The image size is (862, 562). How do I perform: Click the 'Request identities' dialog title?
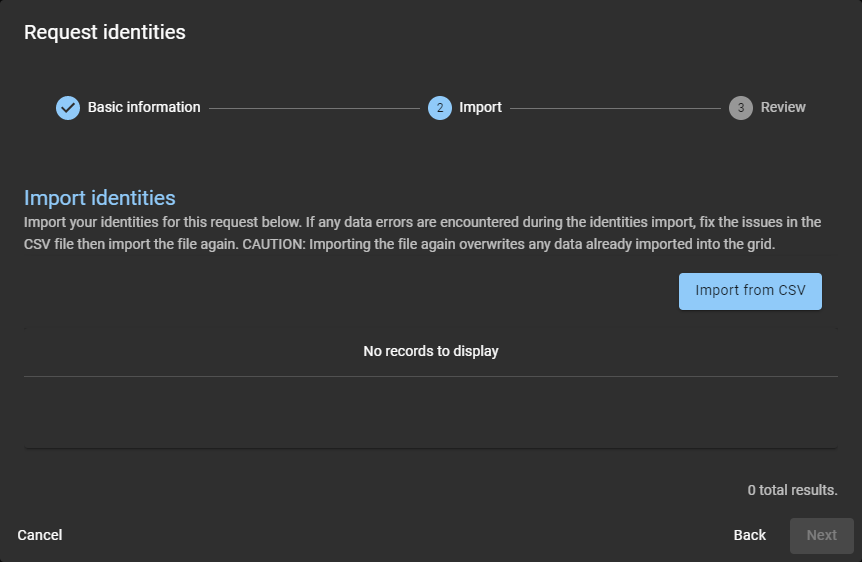point(104,32)
